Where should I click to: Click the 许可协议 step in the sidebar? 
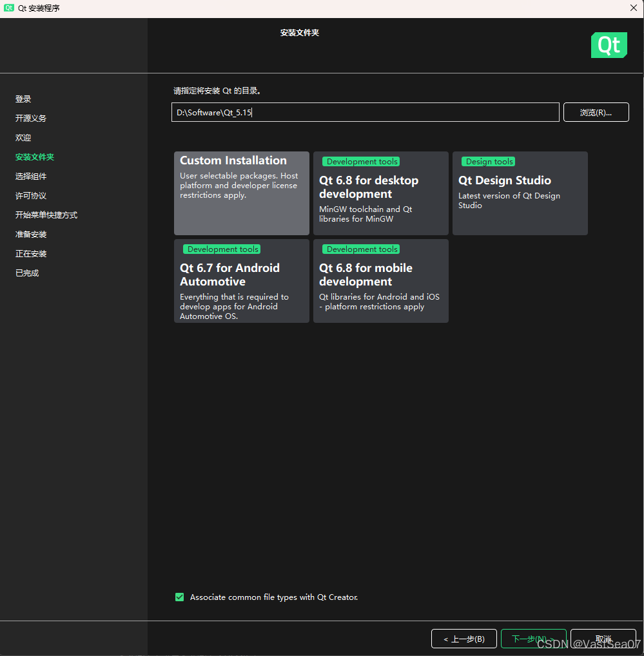pos(30,196)
